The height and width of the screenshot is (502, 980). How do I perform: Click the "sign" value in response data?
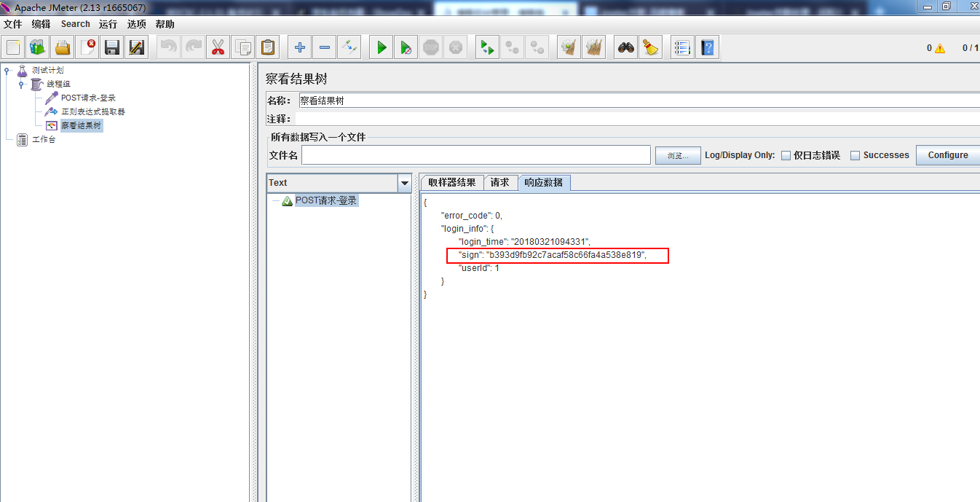tap(565, 255)
